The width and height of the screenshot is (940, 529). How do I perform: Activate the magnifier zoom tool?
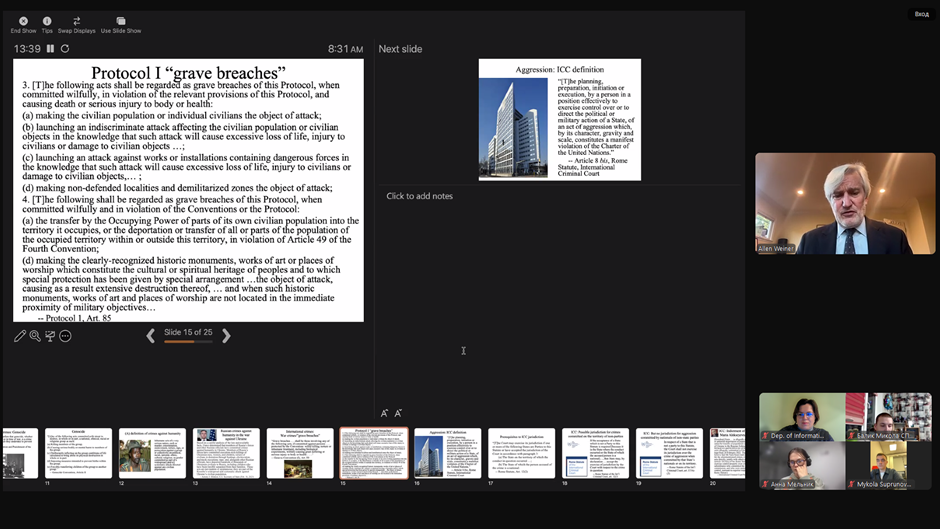[x=35, y=336]
